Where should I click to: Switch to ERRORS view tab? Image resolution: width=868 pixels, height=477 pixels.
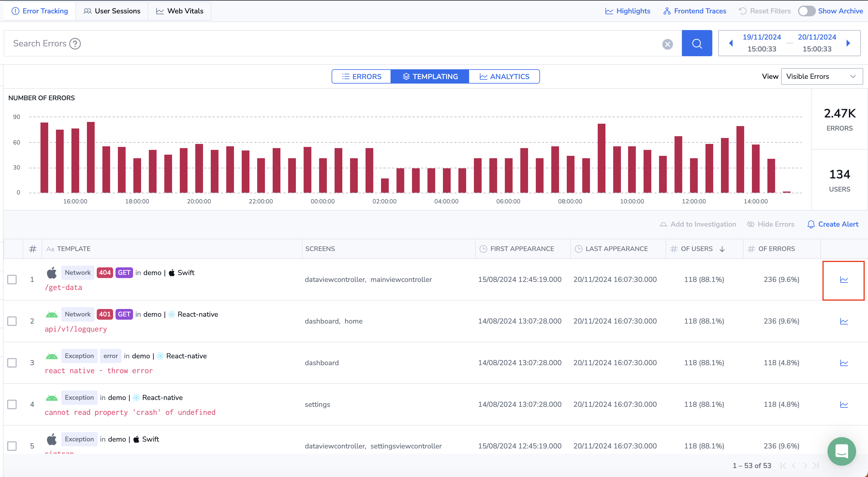coord(362,76)
